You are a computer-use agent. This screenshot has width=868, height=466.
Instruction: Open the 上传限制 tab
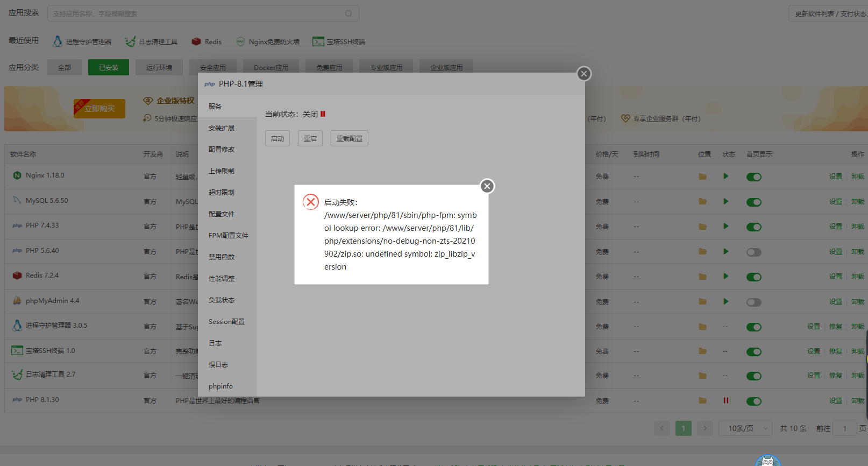(227, 171)
